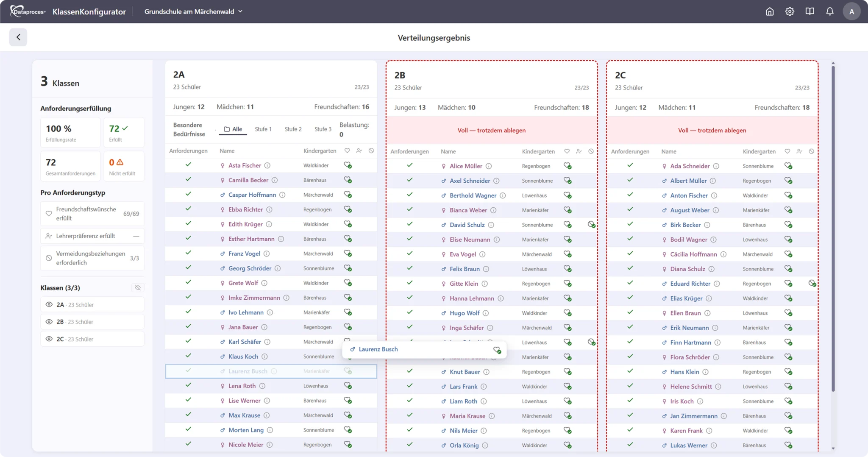
Task: Open the documentation book icon
Action: pos(810,11)
